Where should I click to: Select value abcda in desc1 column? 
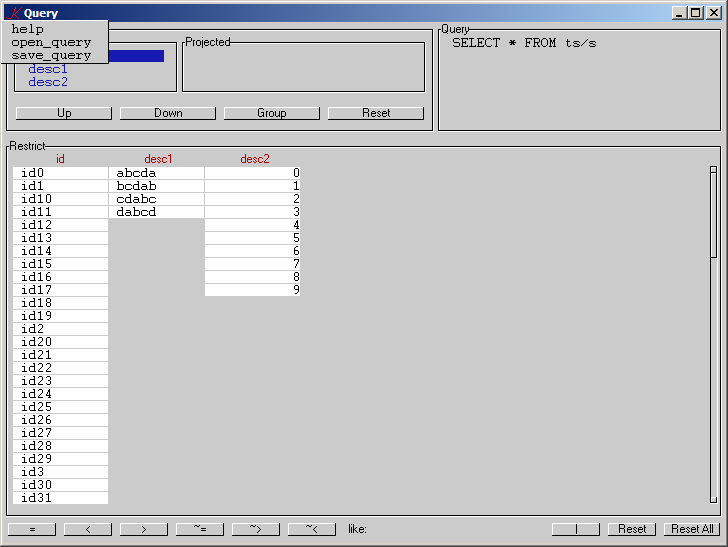click(137, 173)
